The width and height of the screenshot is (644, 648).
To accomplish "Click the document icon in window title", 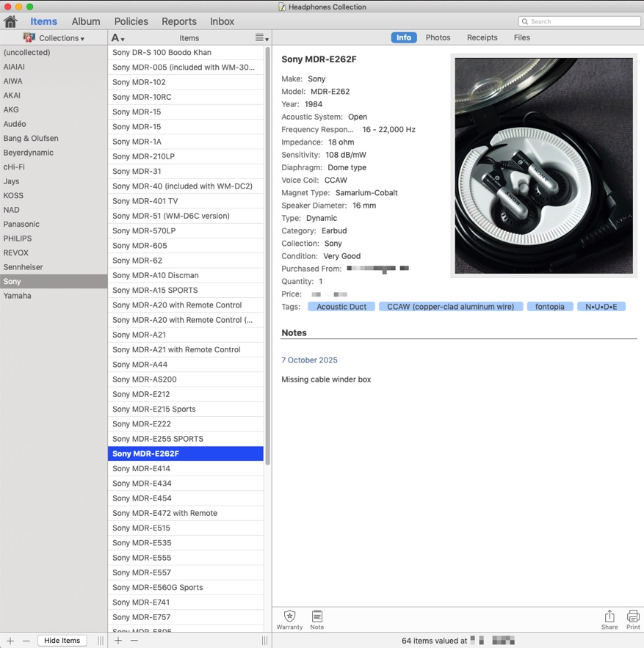I will (x=282, y=7).
